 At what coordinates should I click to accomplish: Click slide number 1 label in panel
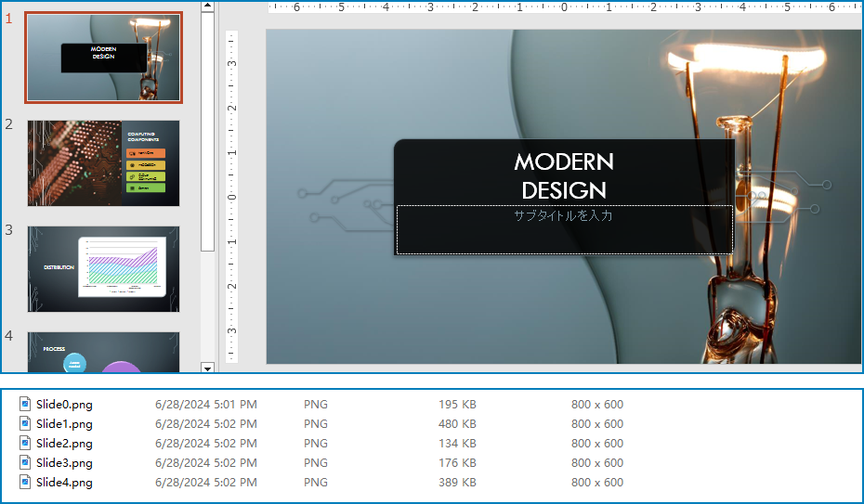point(8,19)
